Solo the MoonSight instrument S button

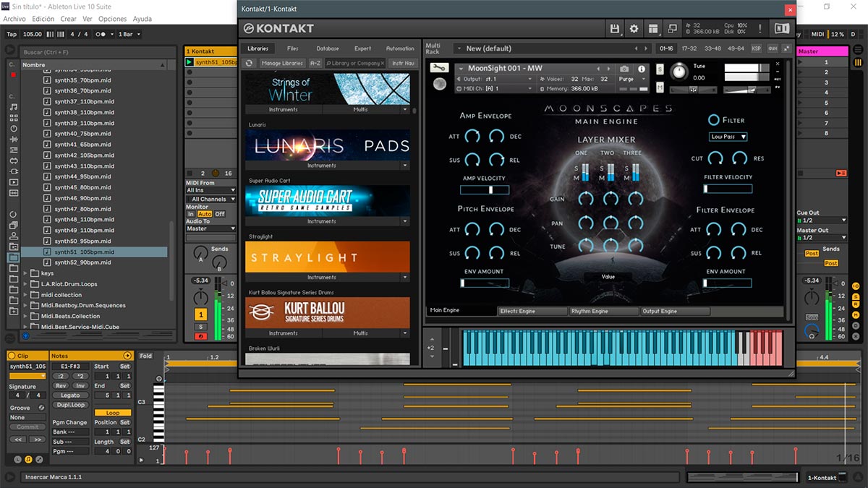click(660, 69)
